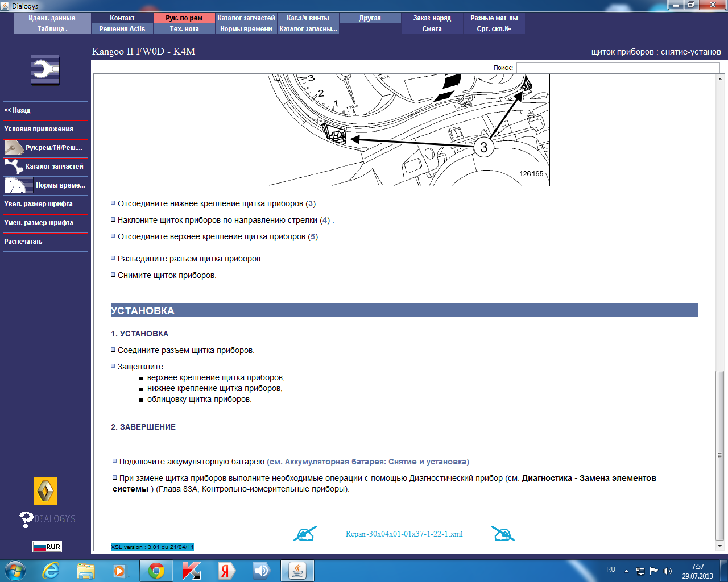Open the top-bar Нормы времени tab
The width and height of the screenshot is (728, 582).
246,29
